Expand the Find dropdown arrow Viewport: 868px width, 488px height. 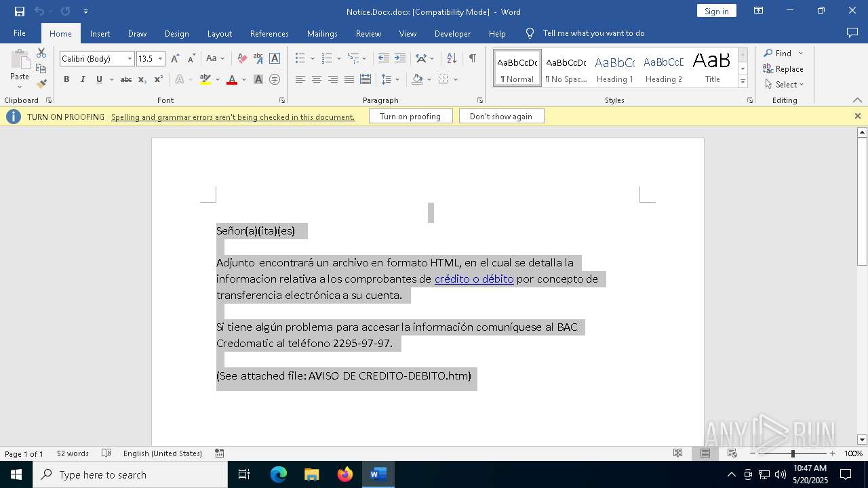[x=801, y=53]
